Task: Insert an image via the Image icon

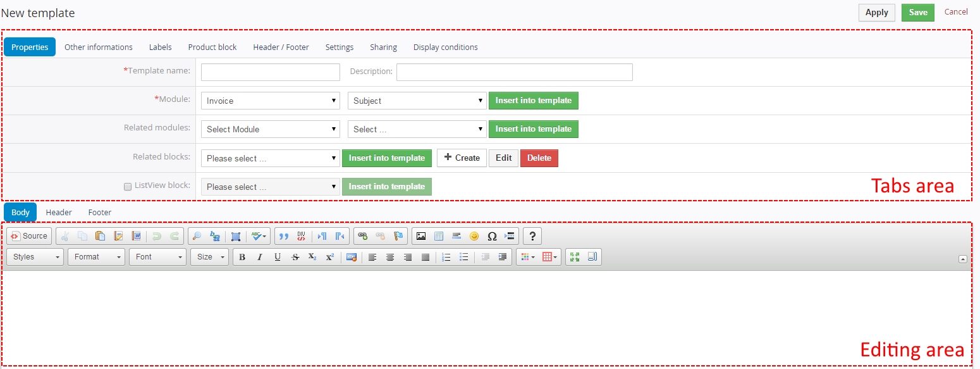Action: (x=421, y=236)
